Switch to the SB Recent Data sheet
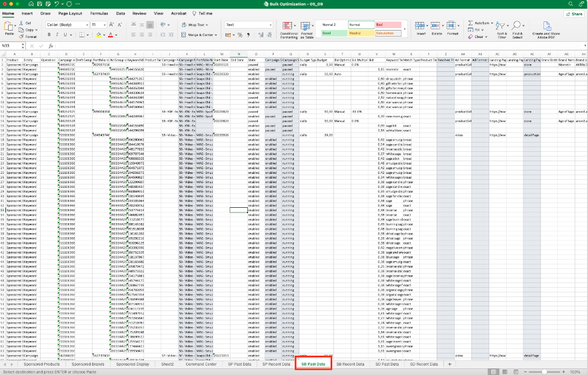The height and width of the screenshot is (375, 588). pyautogui.click(x=350, y=364)
